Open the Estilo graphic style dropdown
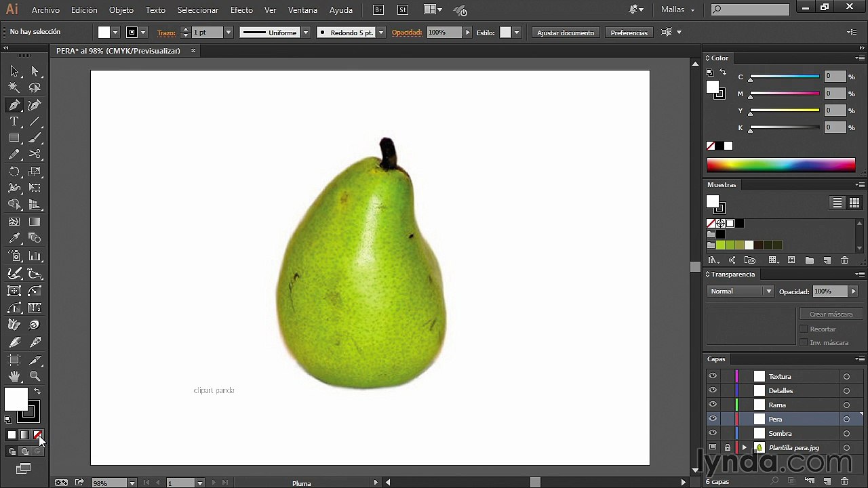Image resolution: width=868 pixels, height=488 pixels. [517, 33]
